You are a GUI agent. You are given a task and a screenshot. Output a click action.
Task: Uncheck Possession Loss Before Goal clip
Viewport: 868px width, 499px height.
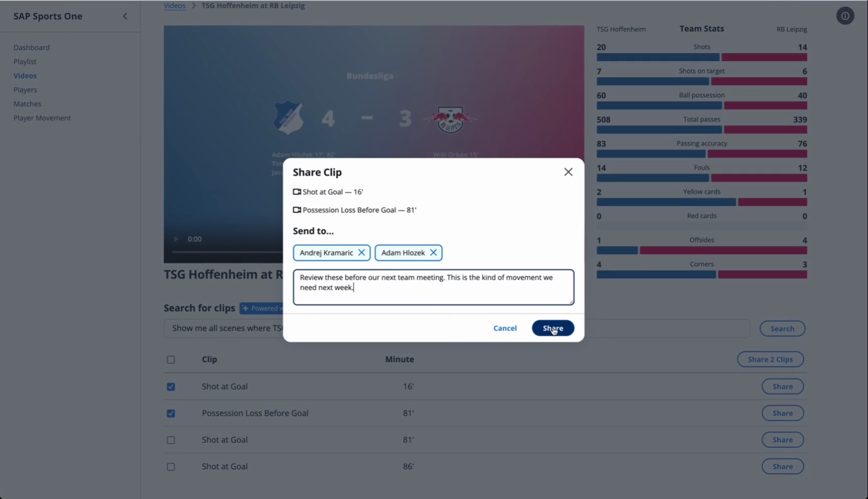pos(171,413)
